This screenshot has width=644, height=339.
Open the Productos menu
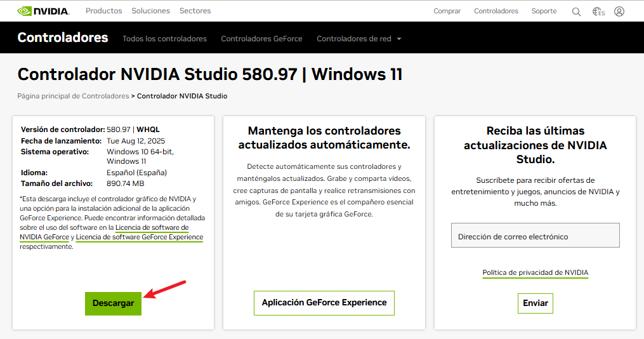(104, 11)
